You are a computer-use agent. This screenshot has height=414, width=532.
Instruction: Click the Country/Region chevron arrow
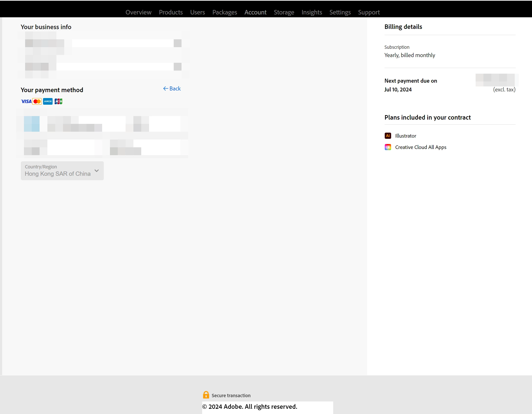pyautogui.click(x=97, y=171)
